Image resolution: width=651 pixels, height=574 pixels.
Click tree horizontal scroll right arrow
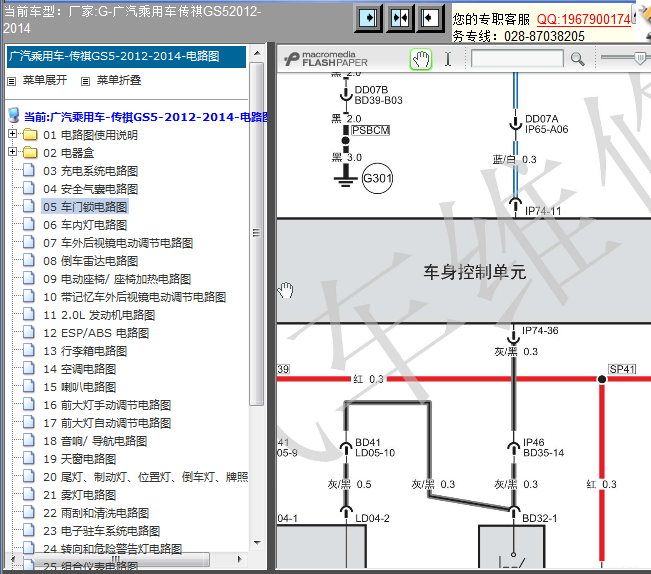(240, 559)
